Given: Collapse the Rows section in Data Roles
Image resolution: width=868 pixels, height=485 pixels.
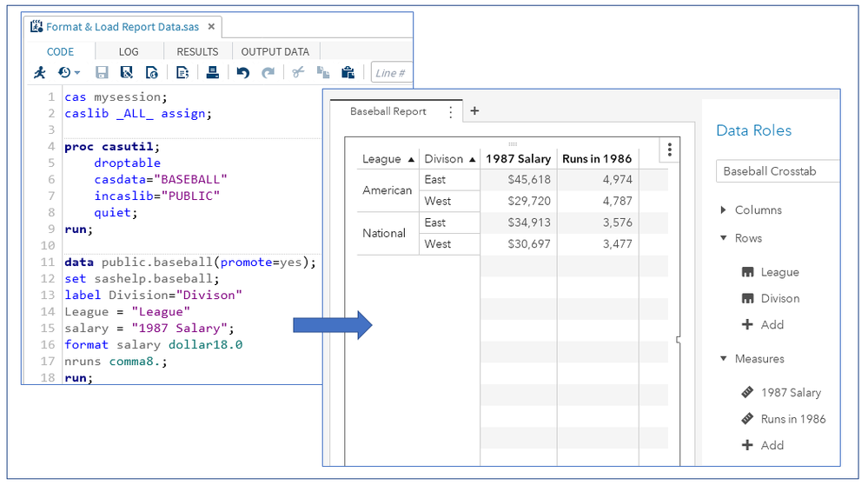Looking at the screenshot, I should point(724,238).
